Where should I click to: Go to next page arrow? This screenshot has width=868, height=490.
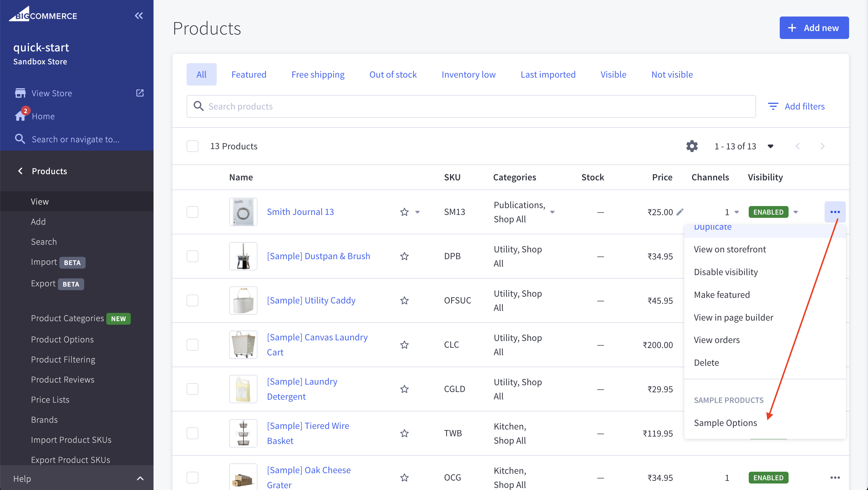click(x=823, y=146)
